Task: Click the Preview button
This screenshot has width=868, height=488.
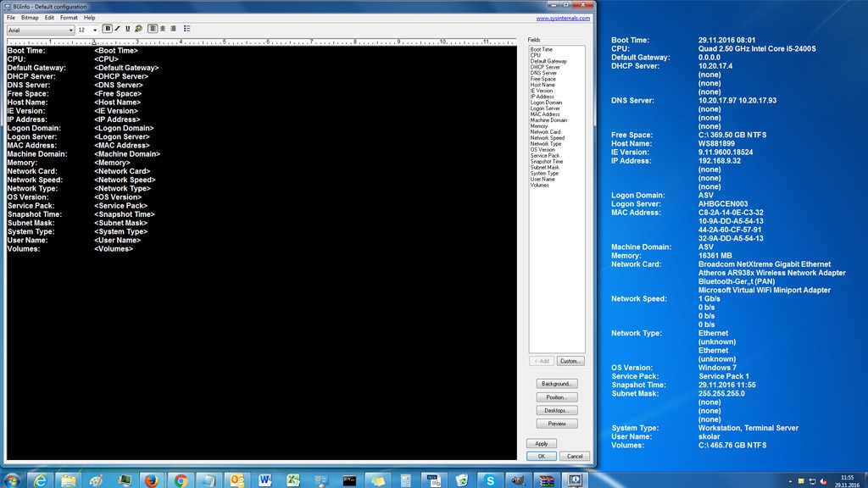Action: coord(557,424)
